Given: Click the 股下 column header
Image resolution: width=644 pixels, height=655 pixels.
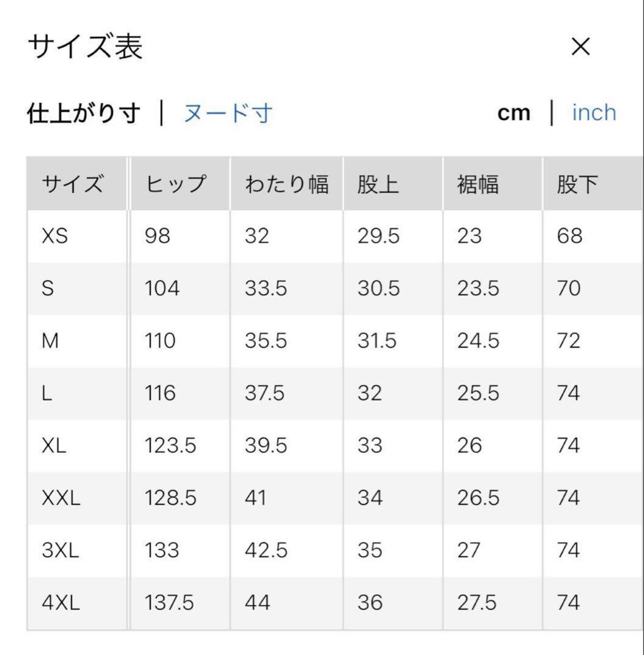Looking at the screenshot, I should 578,184.
